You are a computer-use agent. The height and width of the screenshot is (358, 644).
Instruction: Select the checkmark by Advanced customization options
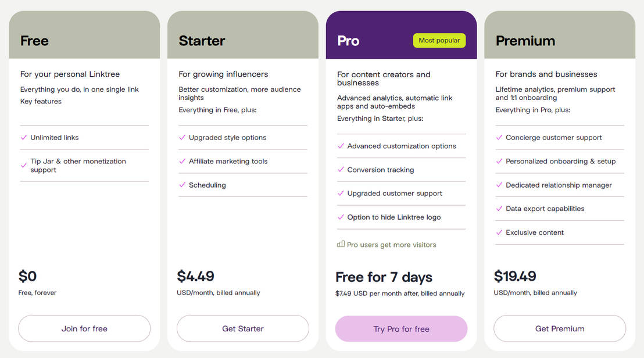pos(341,146)
